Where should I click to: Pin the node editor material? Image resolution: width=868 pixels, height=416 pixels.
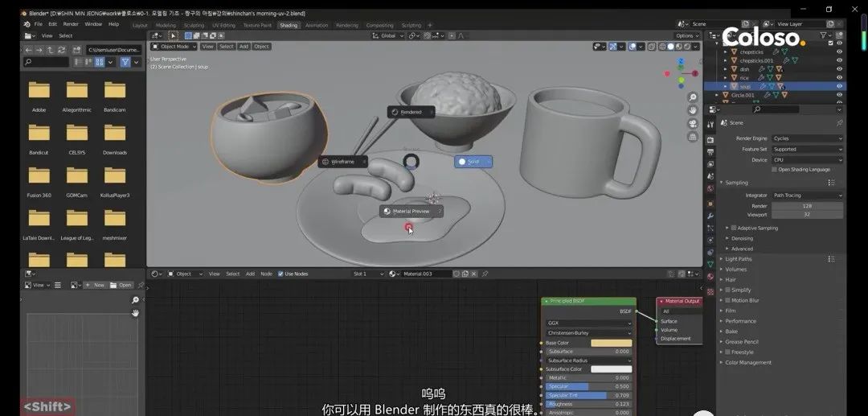(485, 274)
